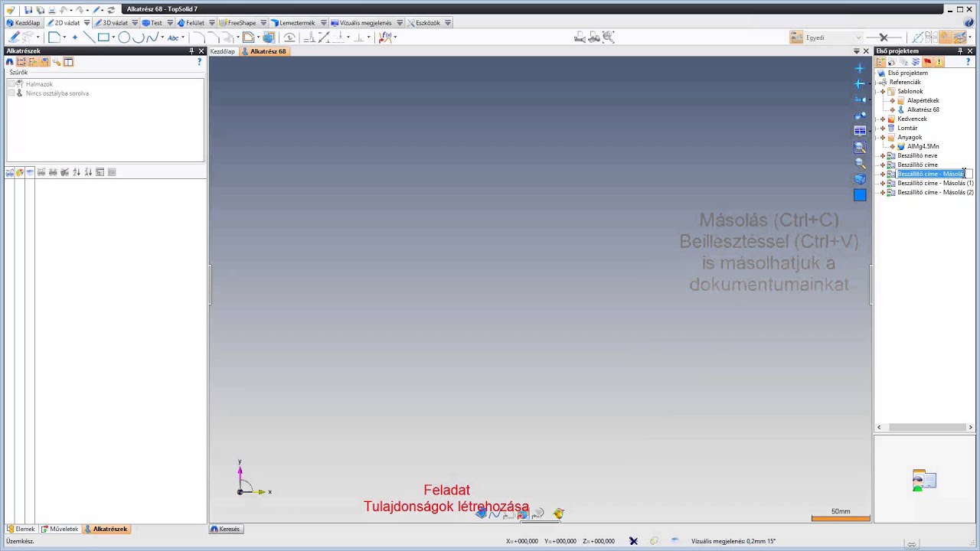This screenshot has width=980, height=551.
Task: Select the line sketch tool
Action: [89, 37]
